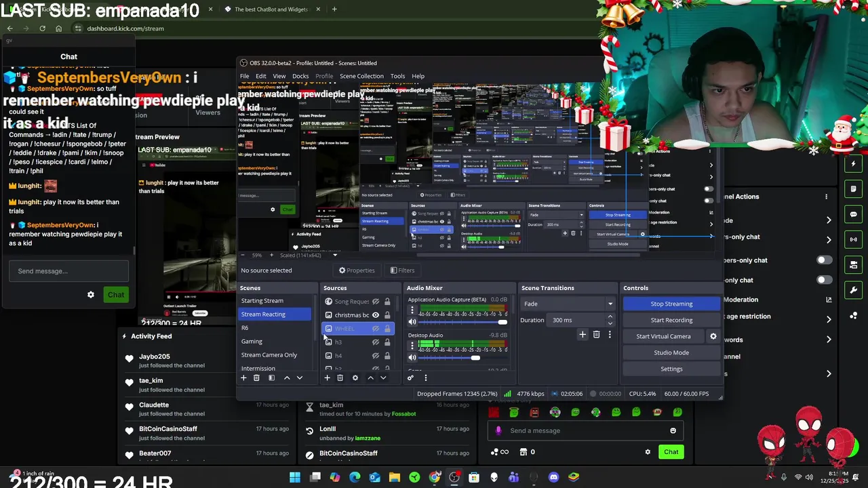Open Windows Start menu
This screenshot has height=488, width=868.
[x=295, y=478]
